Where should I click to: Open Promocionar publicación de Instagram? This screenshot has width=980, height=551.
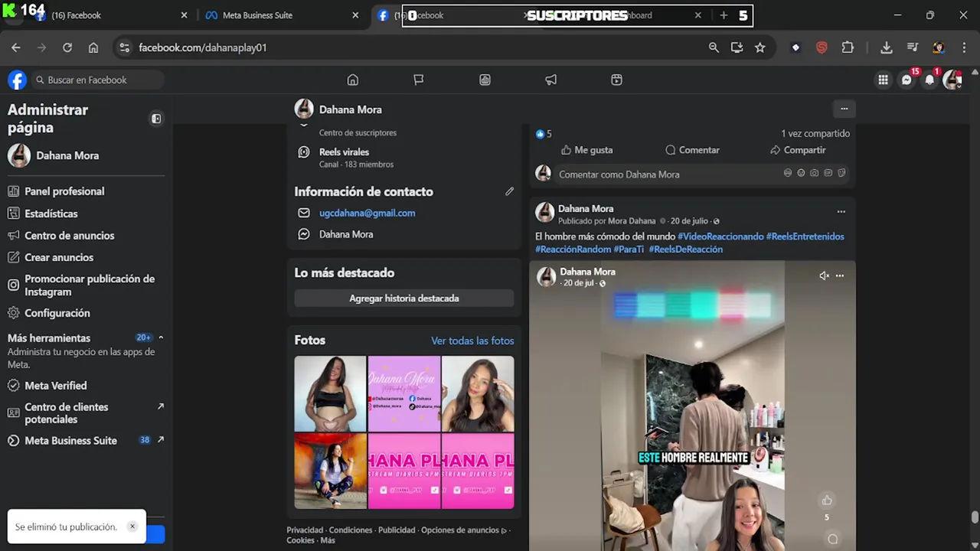(x=86, y=285)
